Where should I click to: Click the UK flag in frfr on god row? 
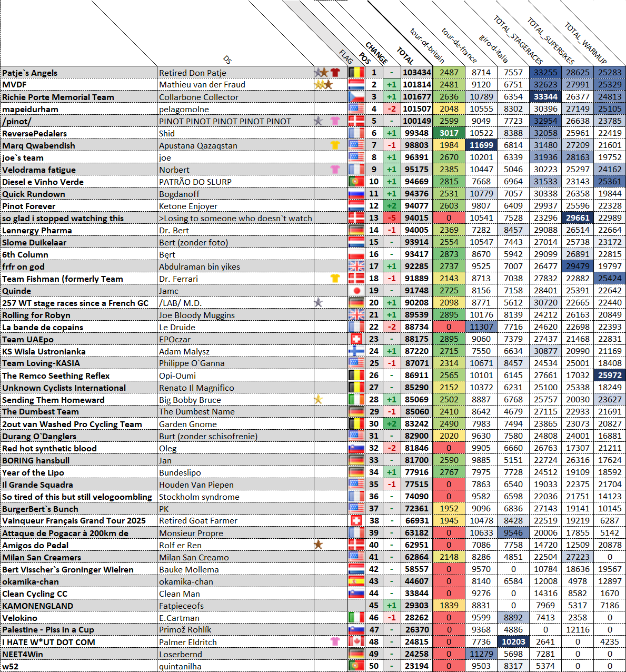(356, 266)
